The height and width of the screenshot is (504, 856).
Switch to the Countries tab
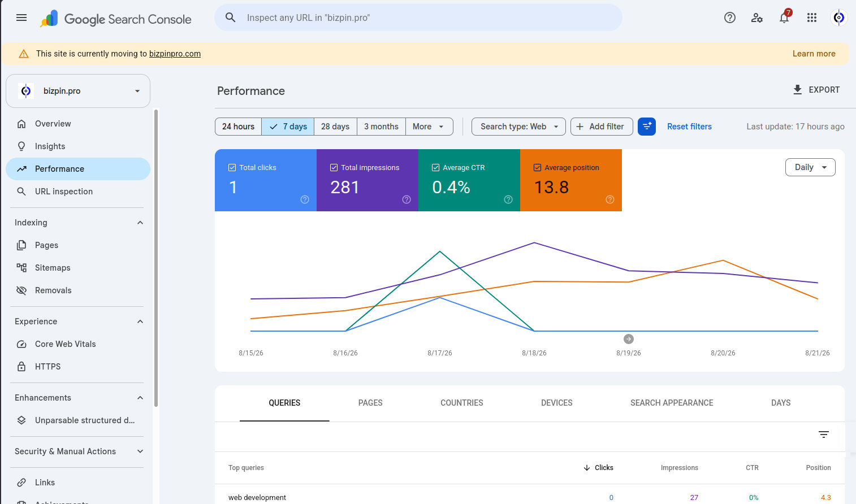pos(462,403)
